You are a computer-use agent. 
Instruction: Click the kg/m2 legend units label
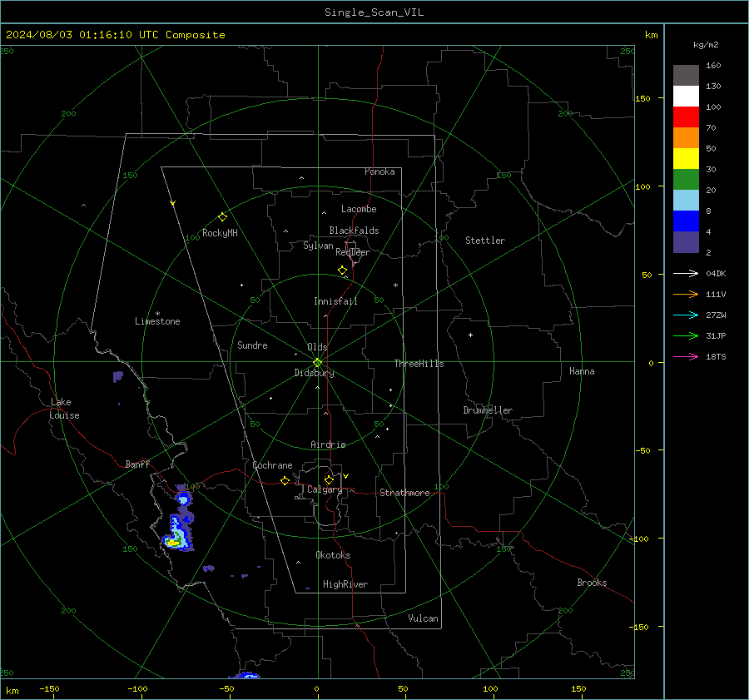[706, 45]
